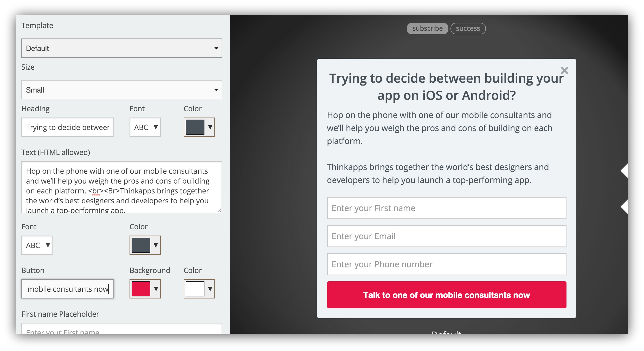Click the Background color dropdown arrow
This screenshot has width=644, height=351.
pos(155,289)
